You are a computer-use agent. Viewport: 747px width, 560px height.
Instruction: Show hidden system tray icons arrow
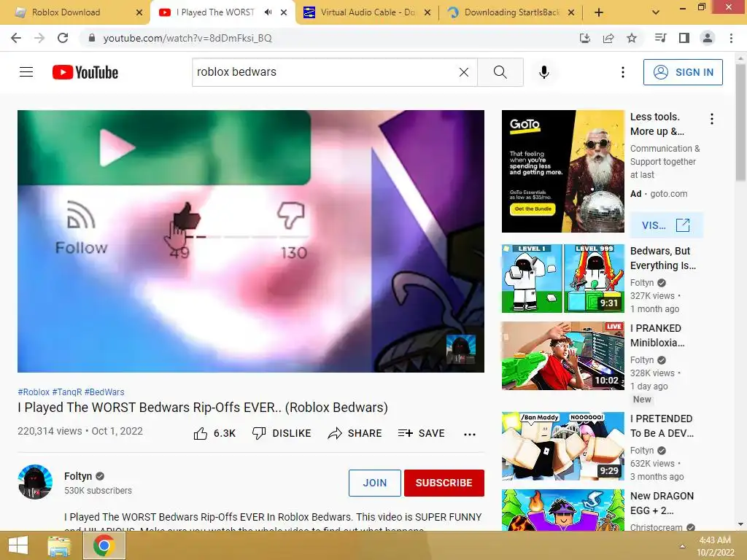coord(682,546)
